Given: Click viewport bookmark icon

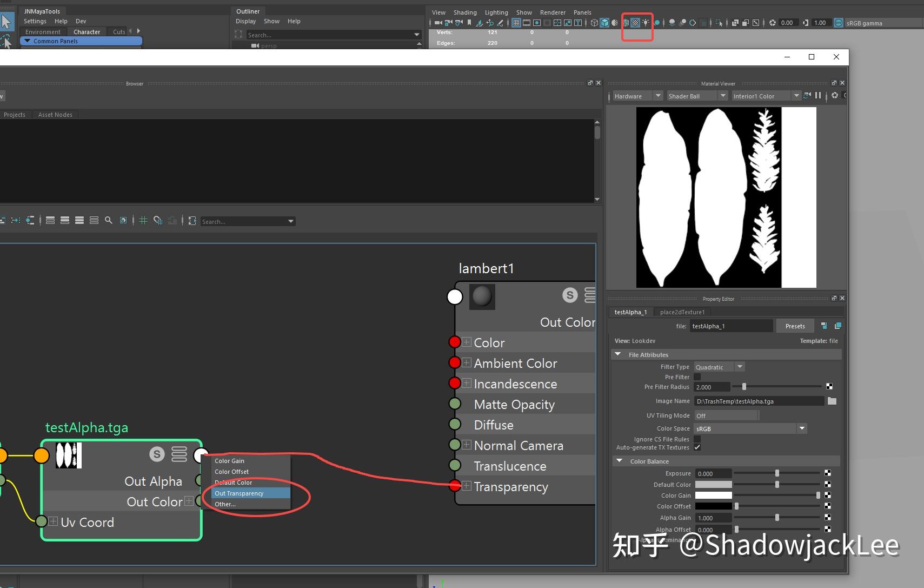Looking at the screenshot, I should click(x=469, y=23).
